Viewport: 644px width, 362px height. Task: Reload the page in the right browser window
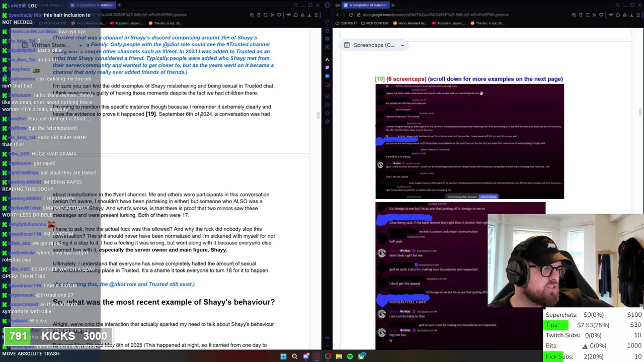point(351,15)
